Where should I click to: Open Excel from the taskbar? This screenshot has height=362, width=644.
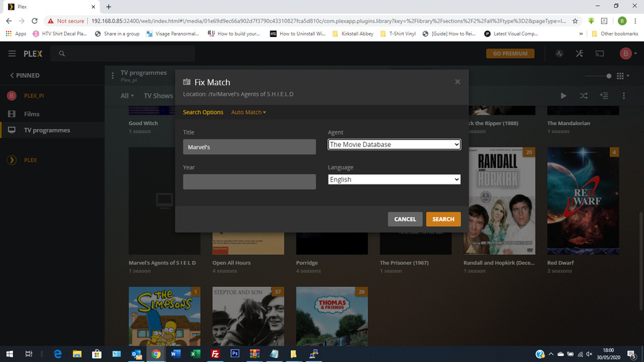pos(195,354)
